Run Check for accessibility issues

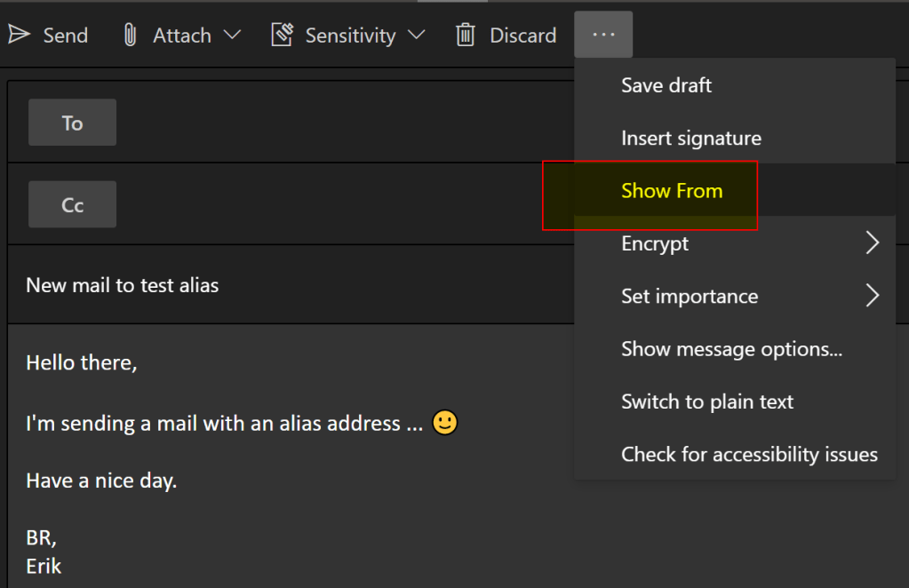click(749, 455)
